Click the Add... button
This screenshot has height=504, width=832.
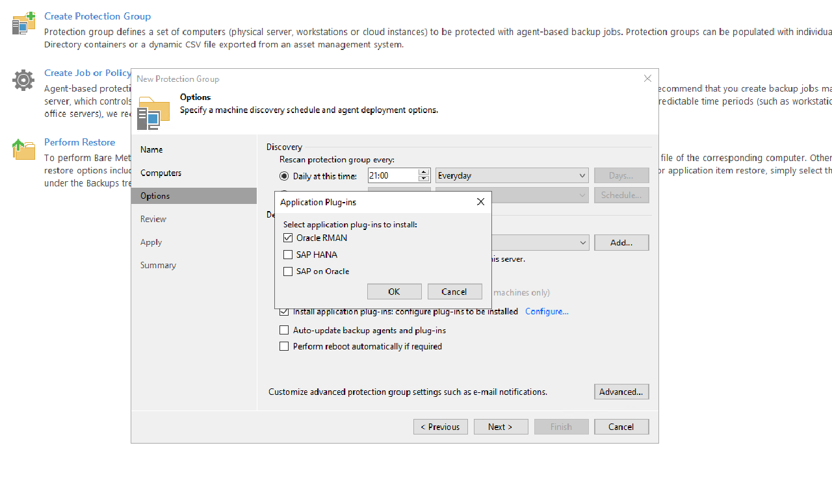point(621,242)
